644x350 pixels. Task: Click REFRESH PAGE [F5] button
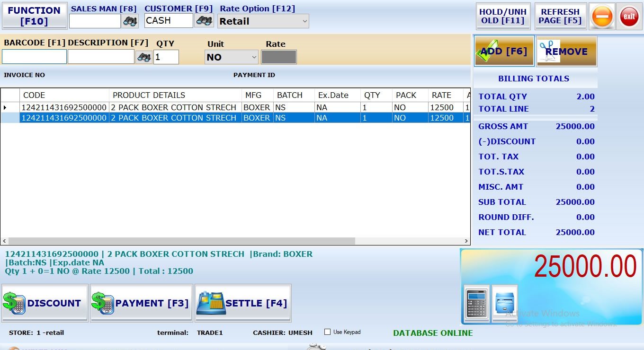click(560, 16)
